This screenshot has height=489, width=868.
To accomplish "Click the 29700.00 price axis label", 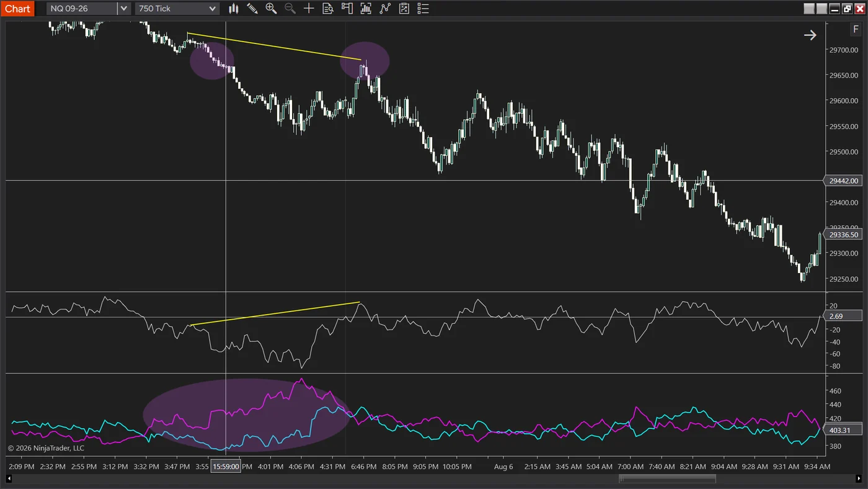I will 844,50.
